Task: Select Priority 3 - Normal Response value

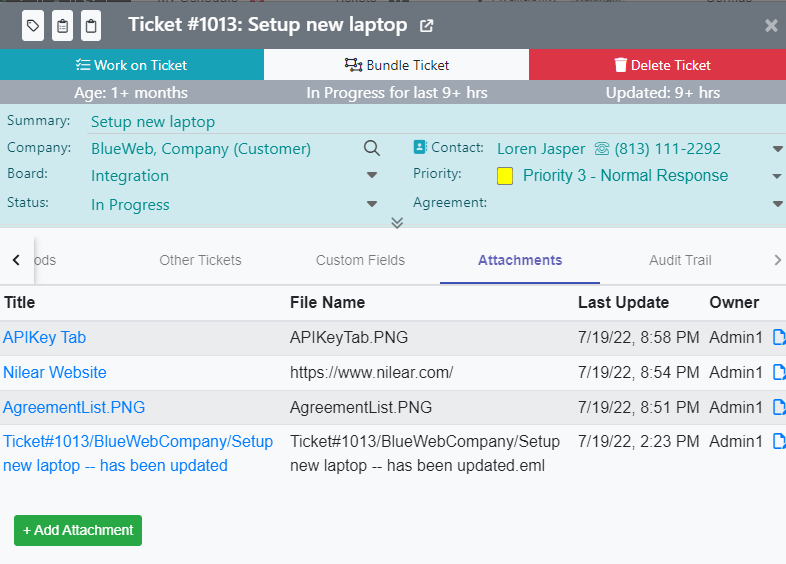Action: tap(625, 175)
